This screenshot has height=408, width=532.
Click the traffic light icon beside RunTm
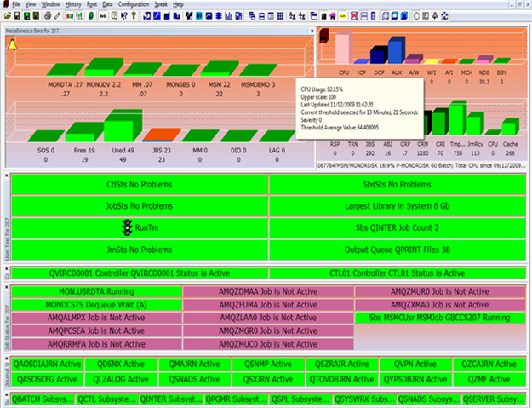(x=128, y=228)
